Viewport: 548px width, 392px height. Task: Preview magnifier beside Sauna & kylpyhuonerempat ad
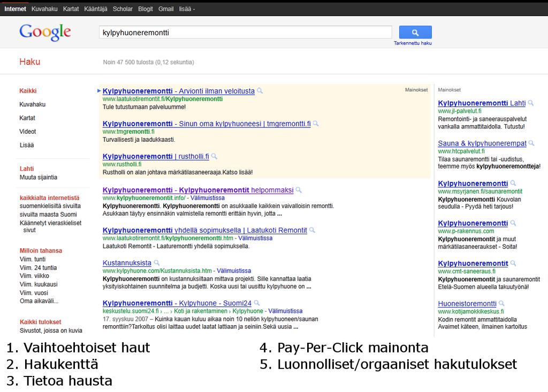pos(531,143)
